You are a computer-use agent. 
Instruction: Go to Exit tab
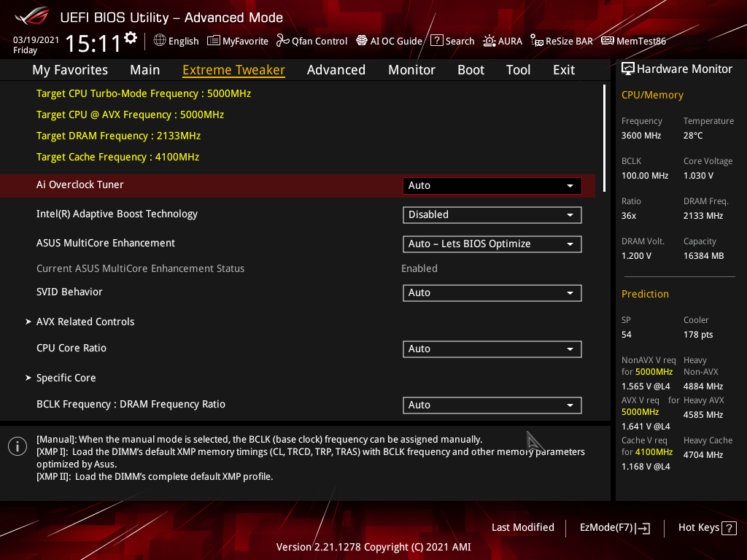click(564, 70)
